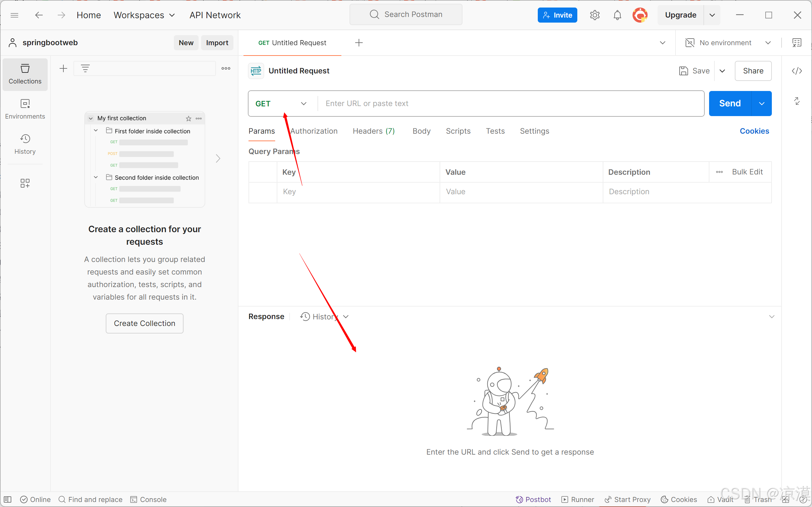The height and width of the screenshot is (507, 812).
Task: Click the Import button
Action: click(217, 43)
